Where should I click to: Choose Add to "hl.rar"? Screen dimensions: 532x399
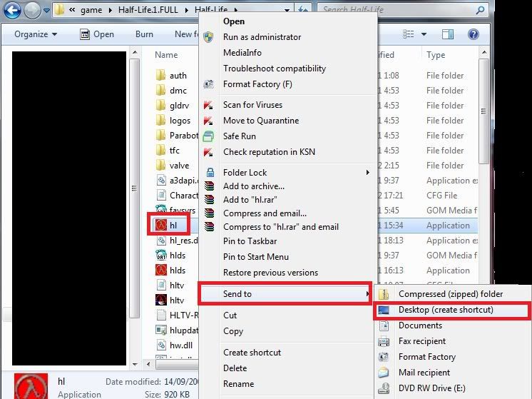250,200
